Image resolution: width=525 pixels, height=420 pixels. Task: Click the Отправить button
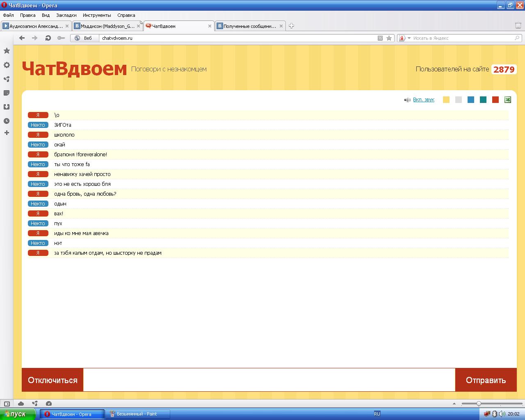pos(486,380)
